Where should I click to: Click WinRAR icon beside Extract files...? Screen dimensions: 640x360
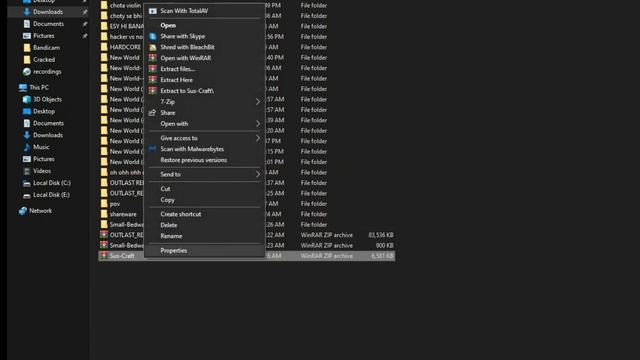pyautogui.click(x=153, y=69)
